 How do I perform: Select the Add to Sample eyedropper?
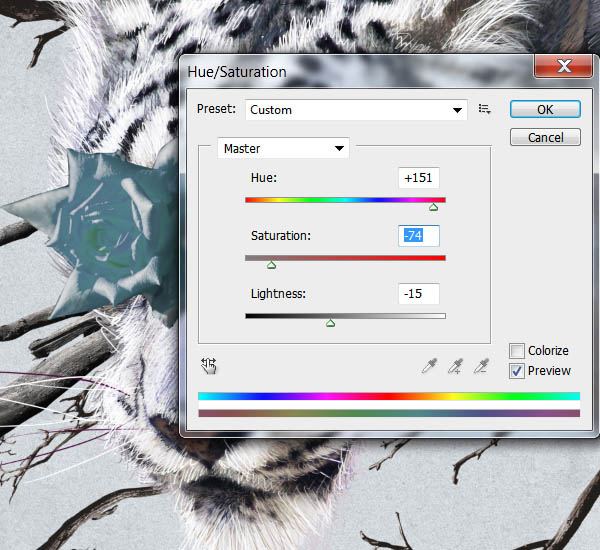tap(455, 366)
